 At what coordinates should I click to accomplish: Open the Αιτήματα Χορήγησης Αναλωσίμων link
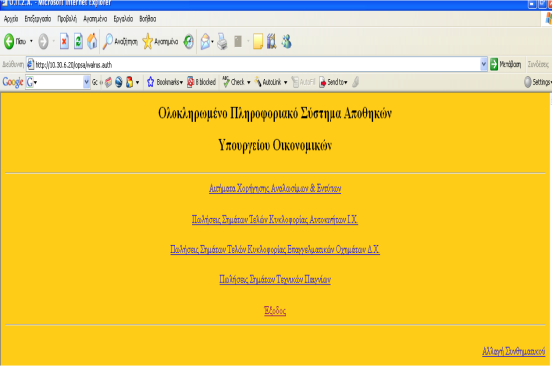275,188
